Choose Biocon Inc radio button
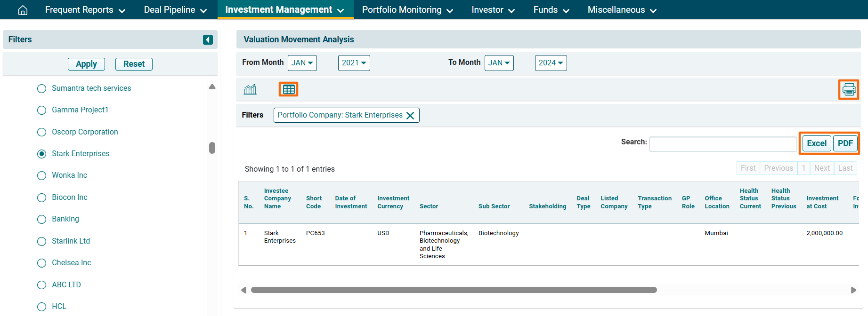Image resolution: width=868 pixels, height=316 pixels. coord(42,197)
